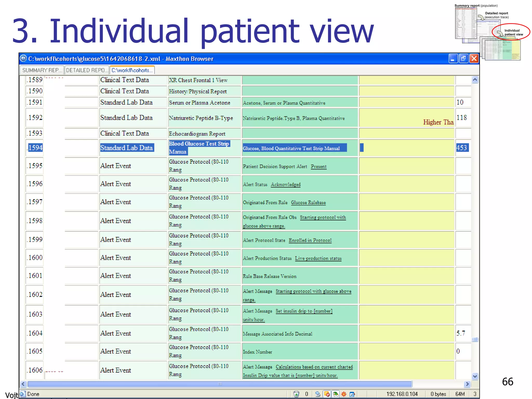
Task: Click the horizontal scrollbar left arrow
Action: pos(23,384)
